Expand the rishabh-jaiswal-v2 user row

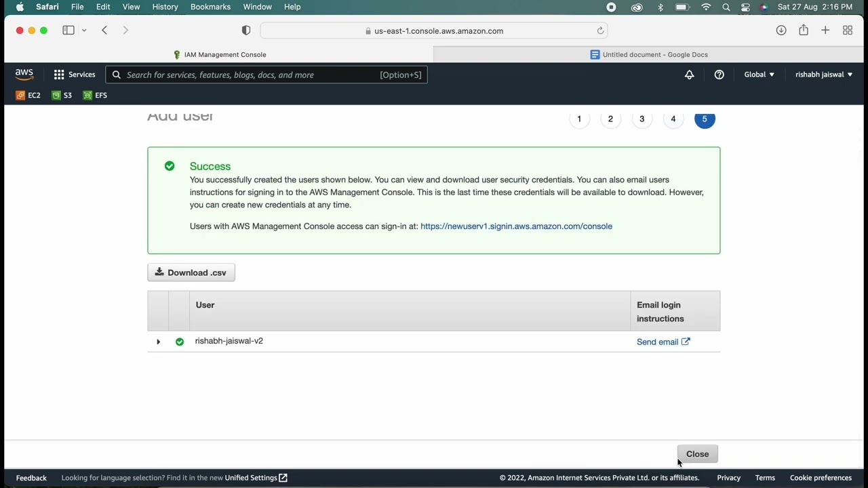pos(158,342)
